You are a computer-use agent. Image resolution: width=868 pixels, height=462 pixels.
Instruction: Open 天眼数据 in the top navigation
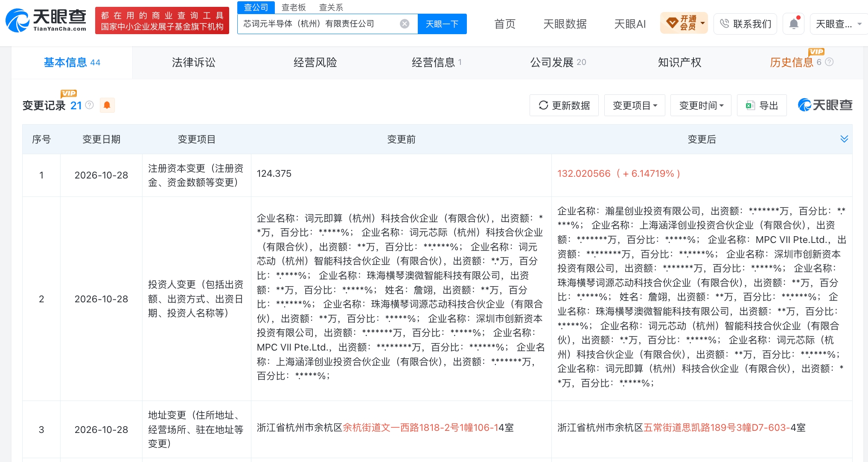(565, 24)
